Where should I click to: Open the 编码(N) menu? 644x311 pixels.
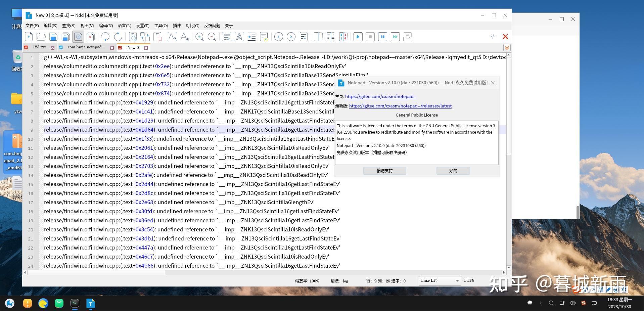[106, 26]
